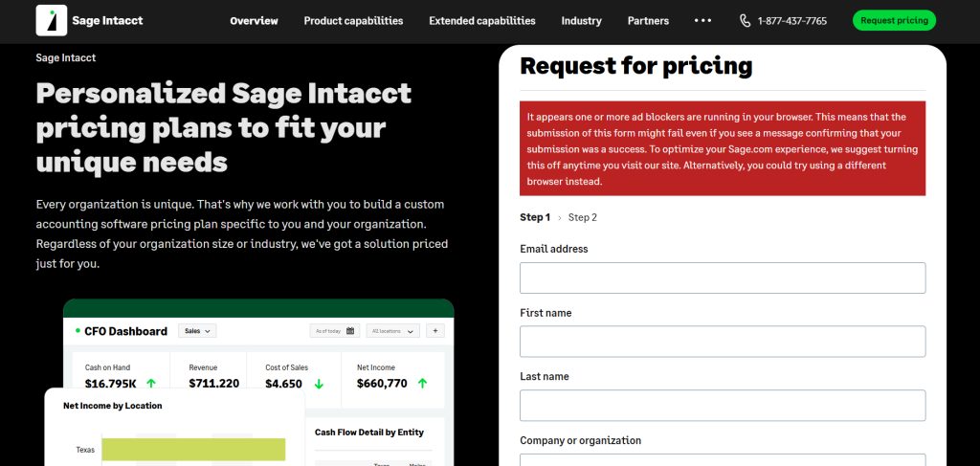Screen dimensions: 980x466
Task: Focus the First name text field
Action: pyautogui.click(x=723, y=342)
